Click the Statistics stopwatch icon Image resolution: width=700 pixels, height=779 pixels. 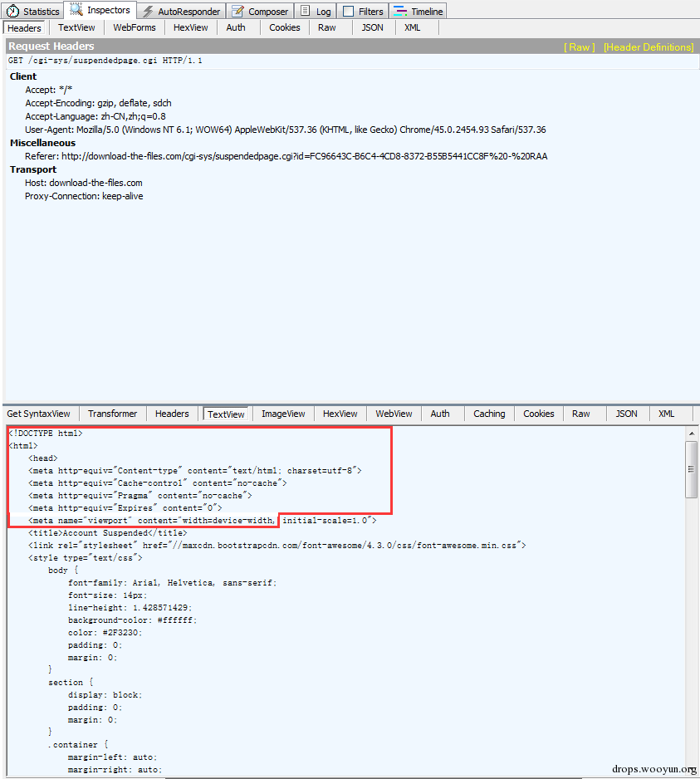[13, 11]
